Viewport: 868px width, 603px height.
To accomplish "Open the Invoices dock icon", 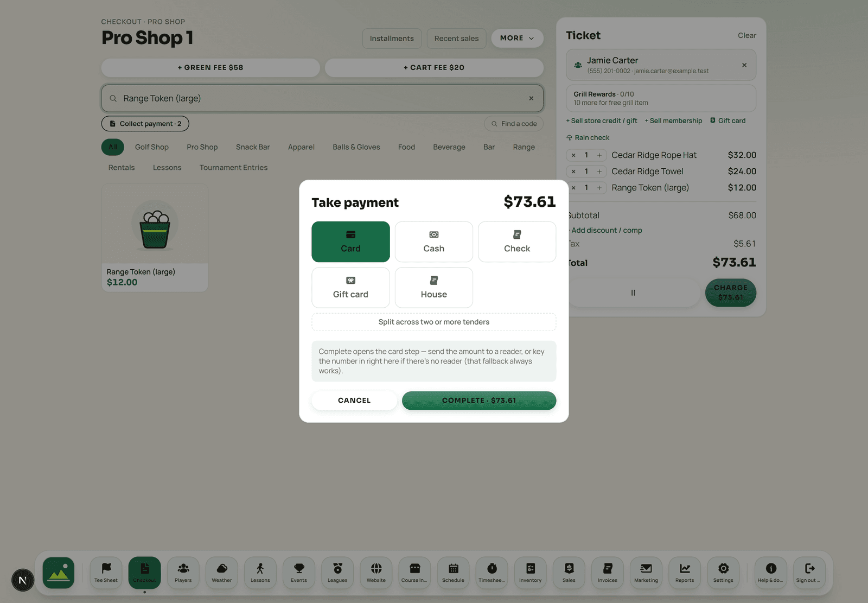I will click(x=608, y=573).
